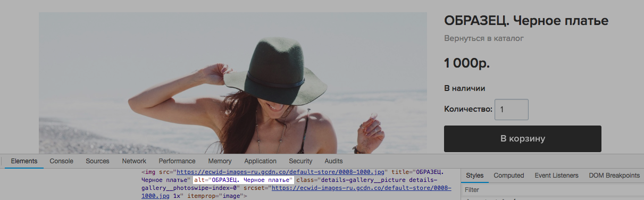Open the Elements tab in DevTools
The height and width of the screenshot is (200, 644).
tap(24, 161)
